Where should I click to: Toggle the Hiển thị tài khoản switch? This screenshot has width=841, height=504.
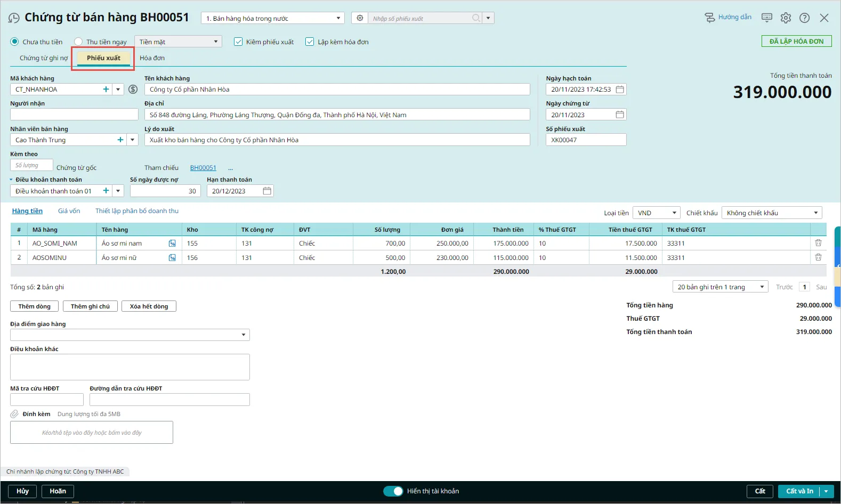pyautogui.click(x=393, y=491)
